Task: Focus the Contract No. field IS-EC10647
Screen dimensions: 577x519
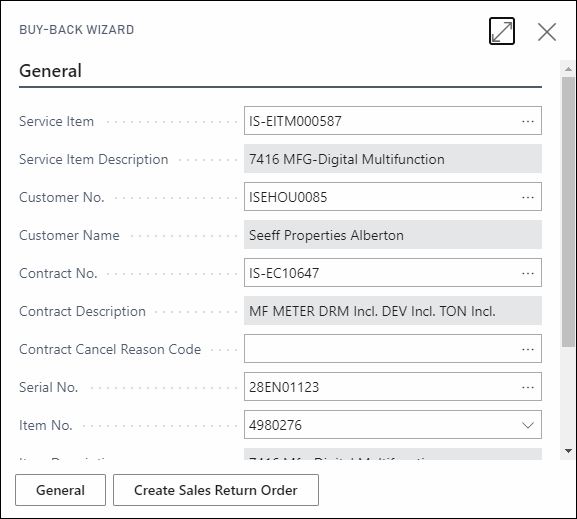Action: click(383, 273)
